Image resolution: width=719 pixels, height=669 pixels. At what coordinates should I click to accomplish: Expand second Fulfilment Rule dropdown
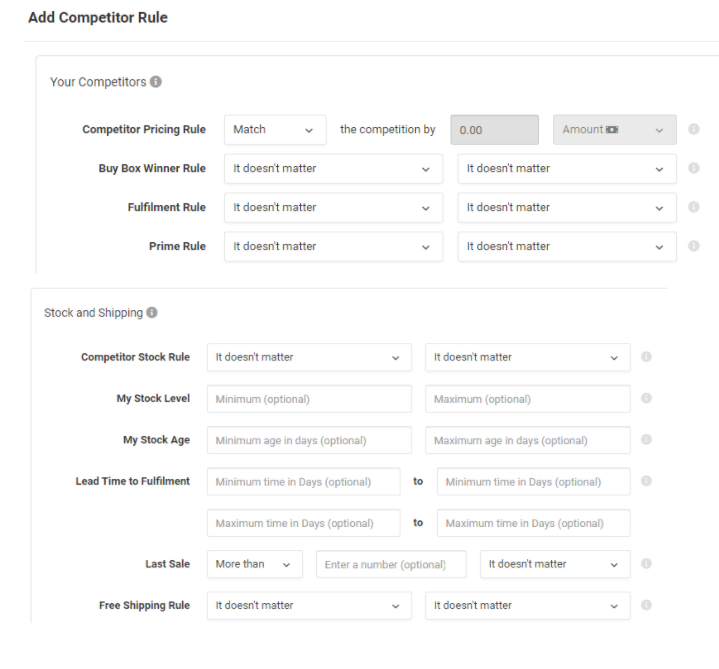(567, 208)
